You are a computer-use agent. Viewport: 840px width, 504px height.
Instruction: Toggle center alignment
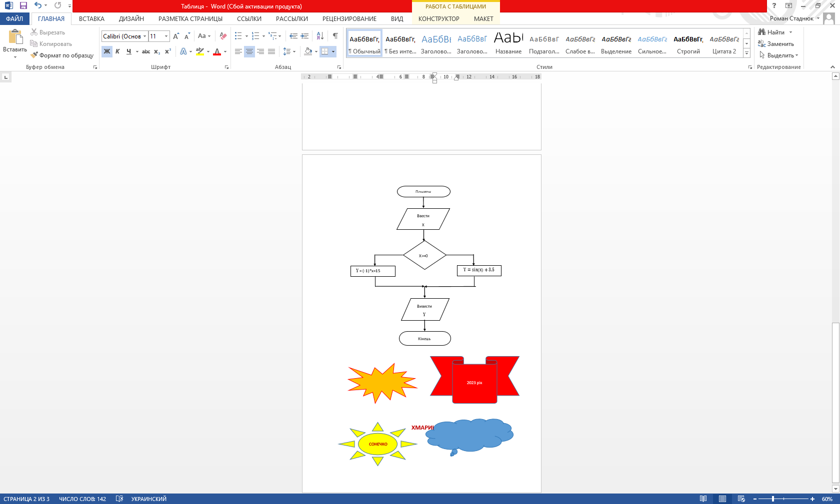(x=249, y=51)
